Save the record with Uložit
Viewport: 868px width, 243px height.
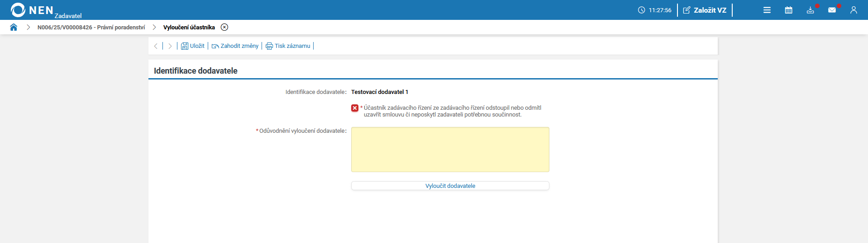pyautogui.click(x=193, y=46)
